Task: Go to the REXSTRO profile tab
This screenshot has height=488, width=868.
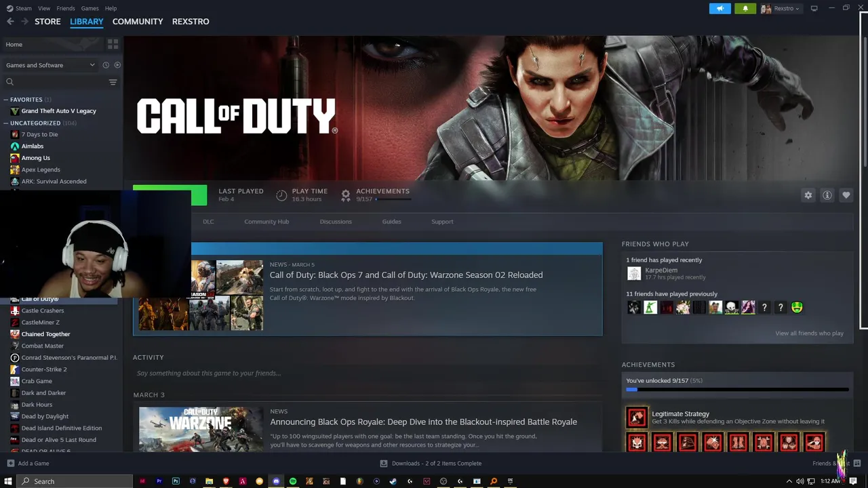Action: pyautogui.click(x=191, y=22)
